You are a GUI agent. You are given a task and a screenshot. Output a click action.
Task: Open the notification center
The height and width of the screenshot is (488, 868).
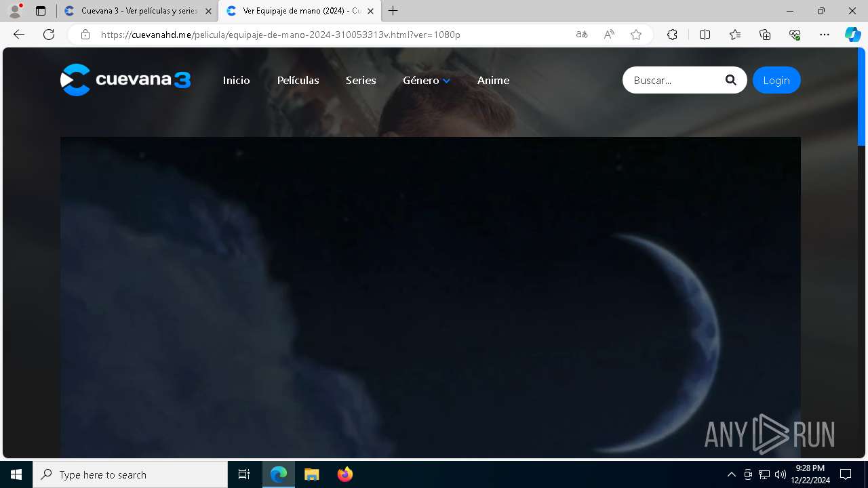click(846, 474)
